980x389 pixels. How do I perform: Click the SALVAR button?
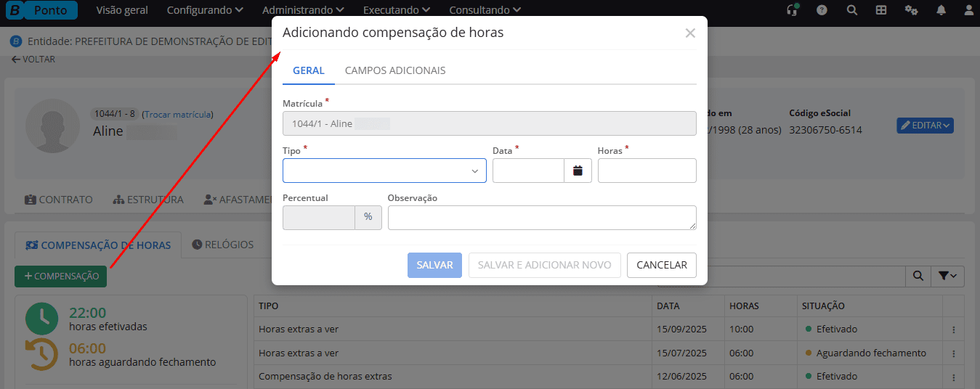[x=434, y=265]
